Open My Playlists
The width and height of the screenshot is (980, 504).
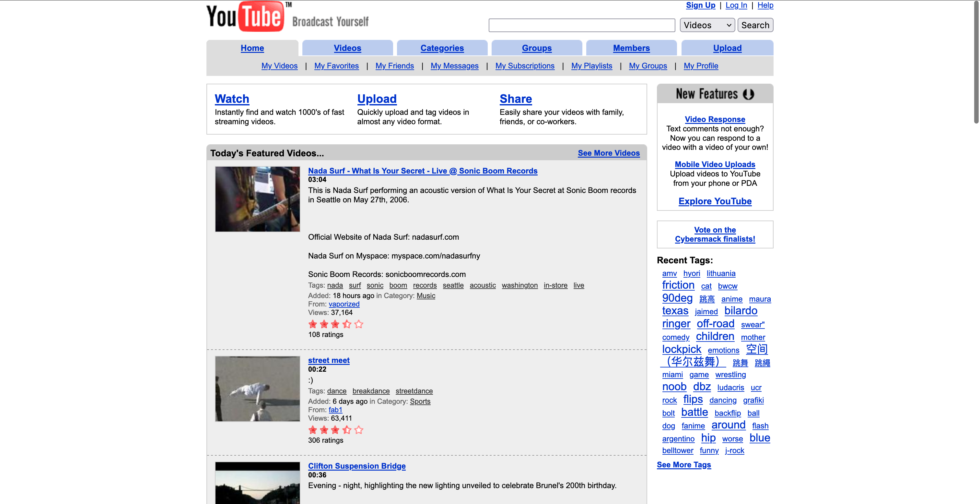pos(591,66)
